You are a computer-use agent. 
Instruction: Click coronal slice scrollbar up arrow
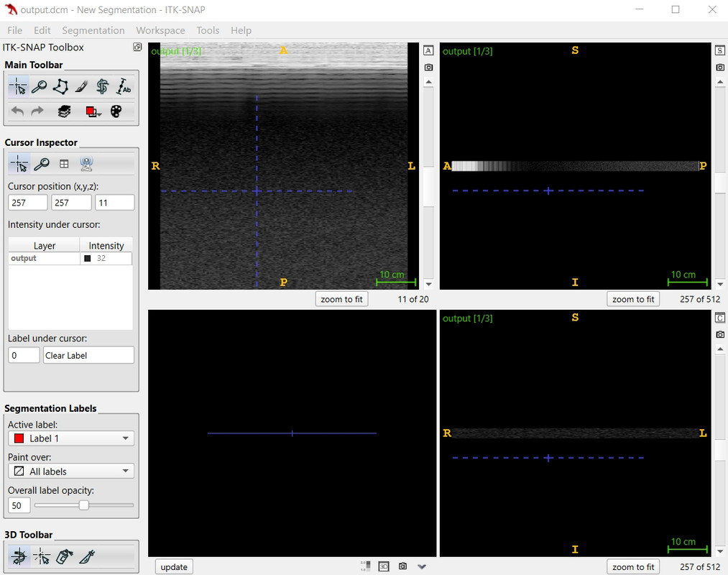719,349
